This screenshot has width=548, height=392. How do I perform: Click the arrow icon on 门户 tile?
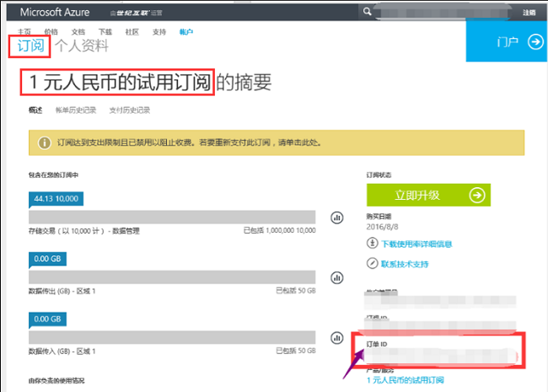[534, 42]
